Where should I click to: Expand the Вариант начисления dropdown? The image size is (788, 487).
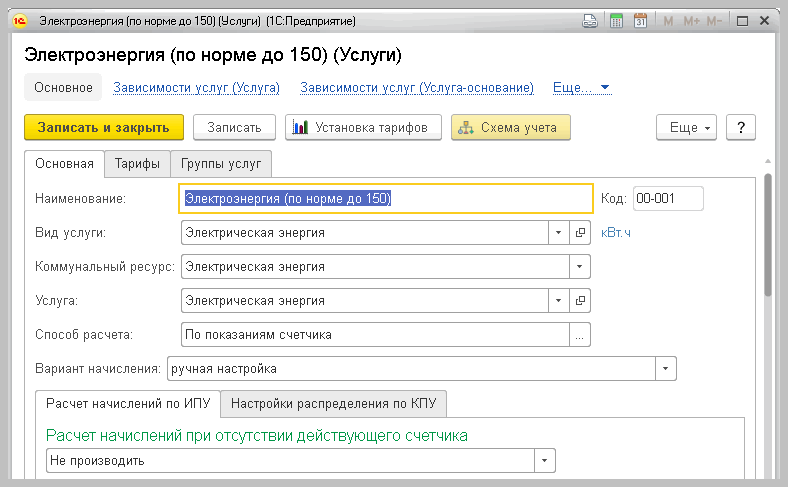(x=665, y=368)
